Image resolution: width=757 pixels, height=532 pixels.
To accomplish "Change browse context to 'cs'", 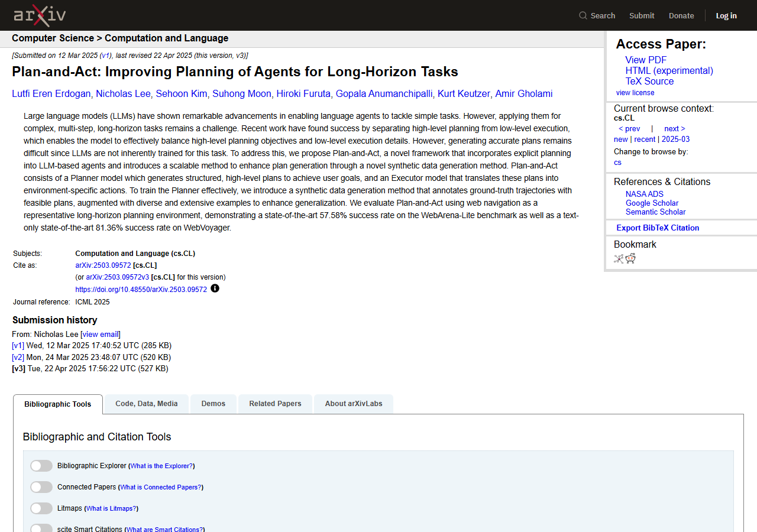I will pyautogui.click(x=617, y=162).
